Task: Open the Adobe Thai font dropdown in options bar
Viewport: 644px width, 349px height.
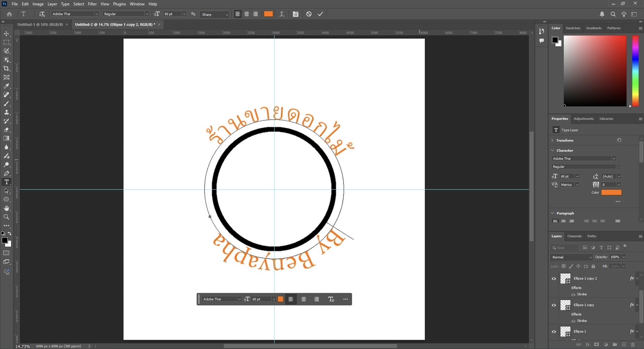Action: [97, 14]
